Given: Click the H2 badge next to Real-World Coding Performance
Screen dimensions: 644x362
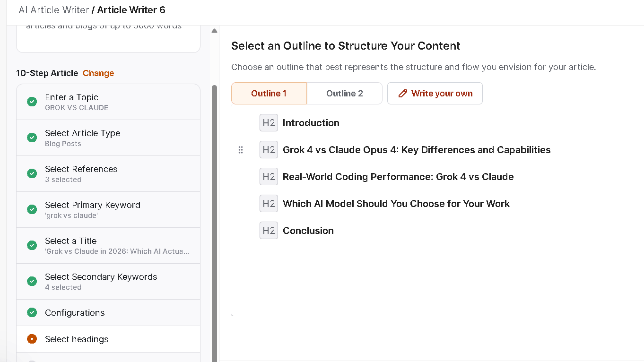Looking at the screenshot, I should pos(269,177).
